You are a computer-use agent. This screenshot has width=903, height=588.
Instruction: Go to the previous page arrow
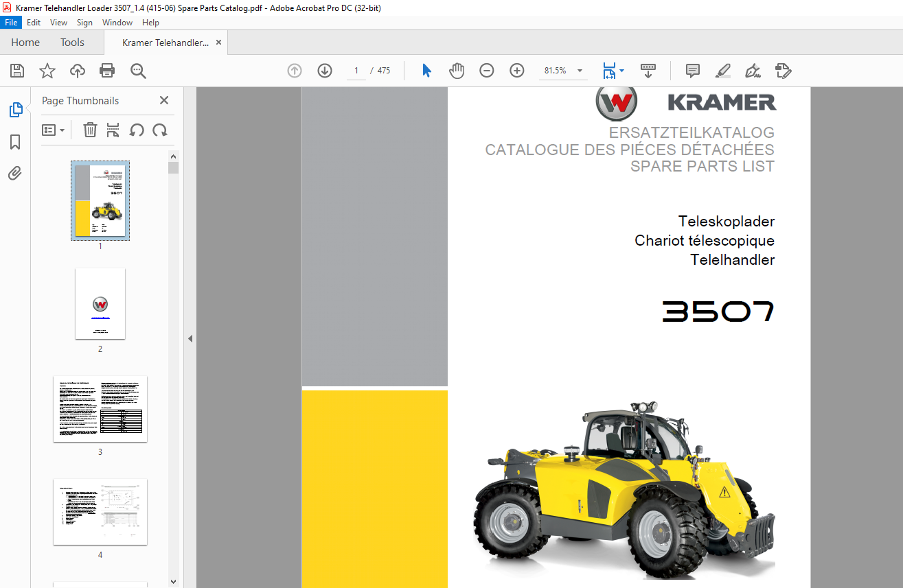[295, 71]
